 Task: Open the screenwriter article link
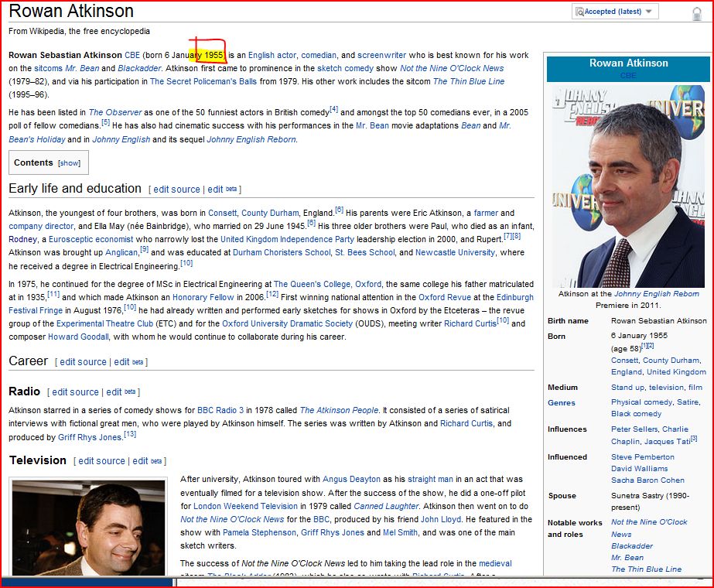point(381,55)
